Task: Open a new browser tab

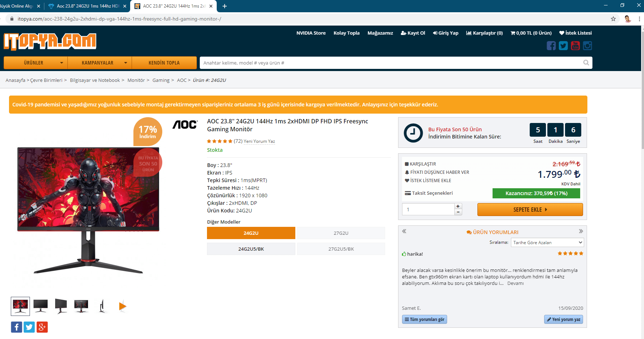Action: pyautogui.click(x=225, y=6)
